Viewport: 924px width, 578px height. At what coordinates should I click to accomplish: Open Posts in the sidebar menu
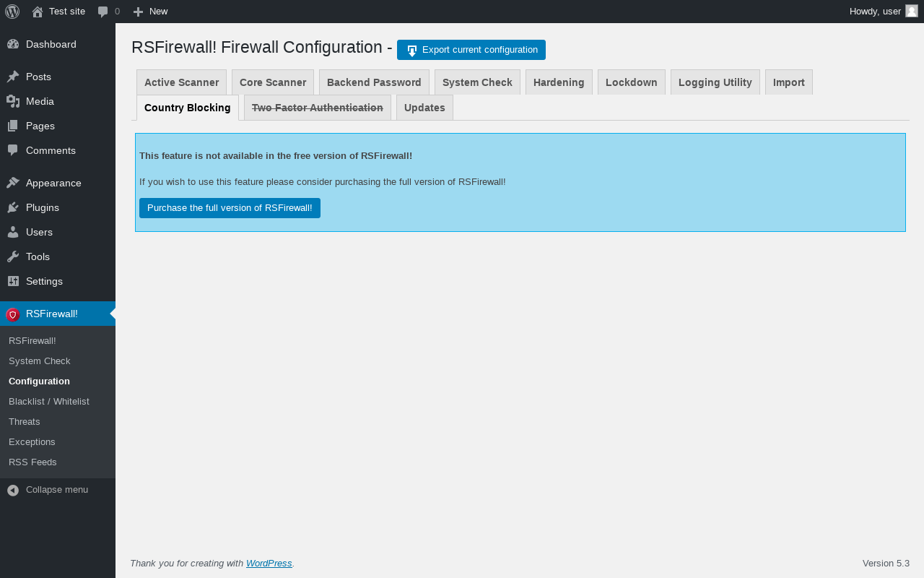[x=58, y=77]
